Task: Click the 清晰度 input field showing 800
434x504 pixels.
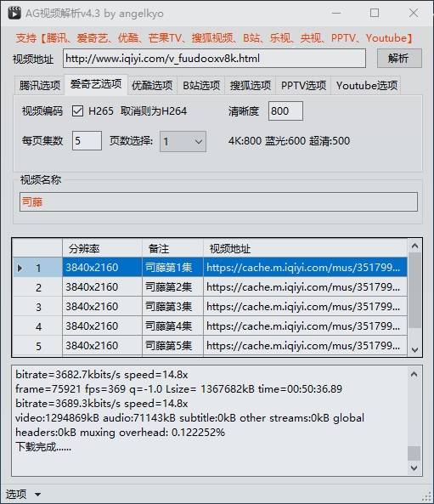Action: coord(285,111)
